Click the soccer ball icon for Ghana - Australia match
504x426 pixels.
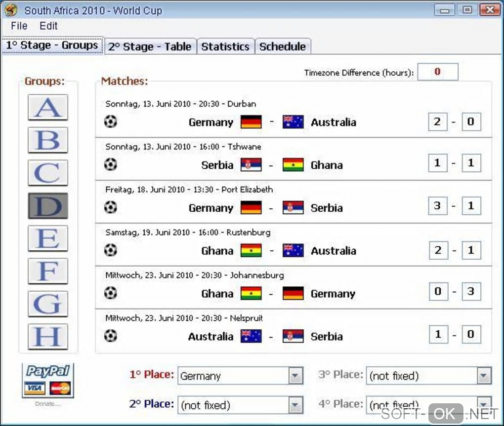tap(111, 250)
